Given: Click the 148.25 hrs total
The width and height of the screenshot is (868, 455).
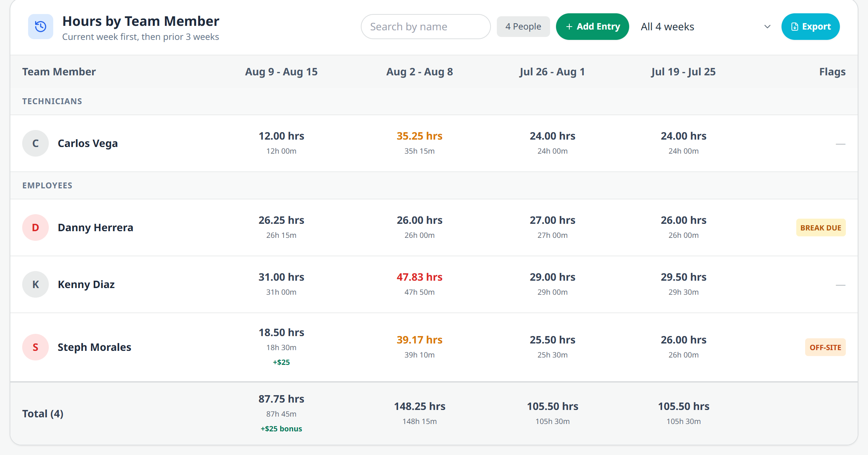Looking at the screenshot, I should (420, 406).
